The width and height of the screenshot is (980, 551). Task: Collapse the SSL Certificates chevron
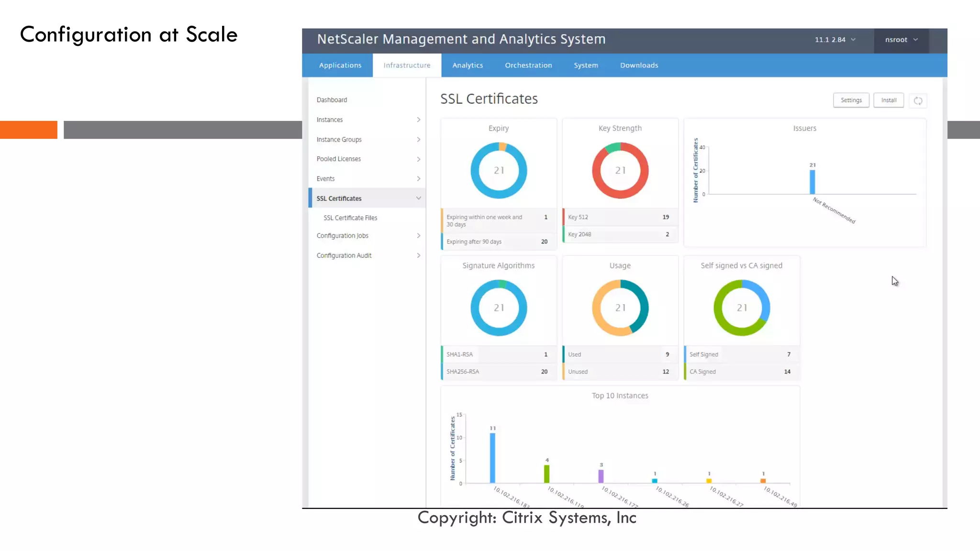click(x=418, y=198)
